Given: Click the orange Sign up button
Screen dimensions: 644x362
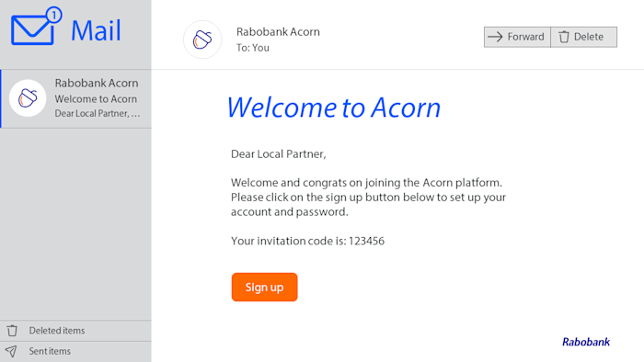Looking at the screenshot, I should 265,287.
